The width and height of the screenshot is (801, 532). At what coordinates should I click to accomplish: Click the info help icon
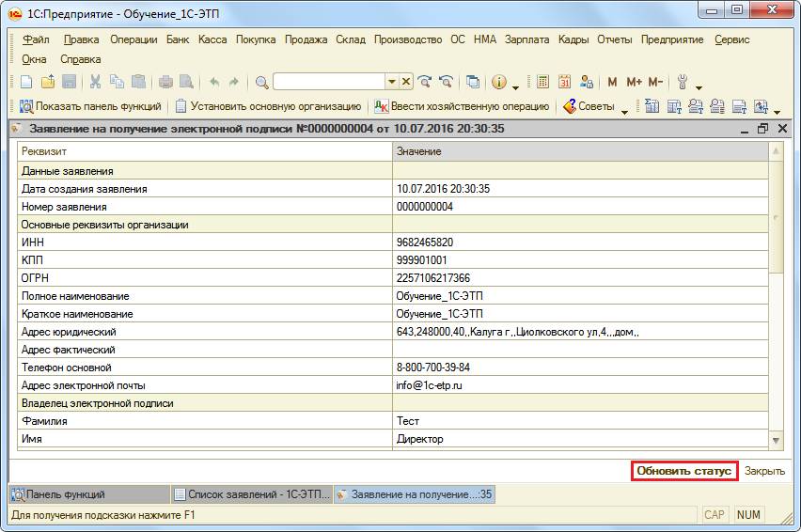pos(499,82)
